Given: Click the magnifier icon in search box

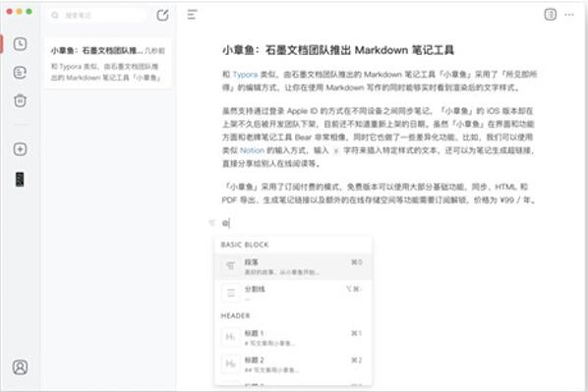Looking at the screenshot, I should pyautogui.click(x=55, y=15).
